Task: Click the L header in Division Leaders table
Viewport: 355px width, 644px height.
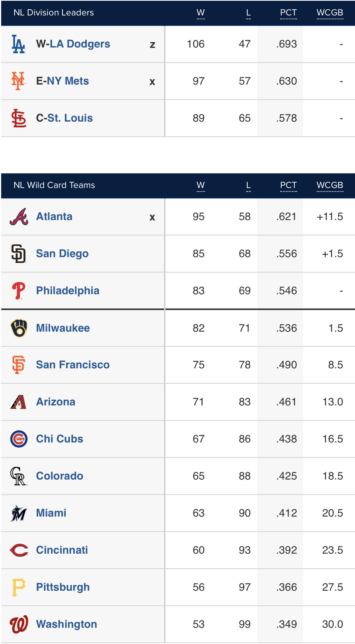Action: (248, 13)
